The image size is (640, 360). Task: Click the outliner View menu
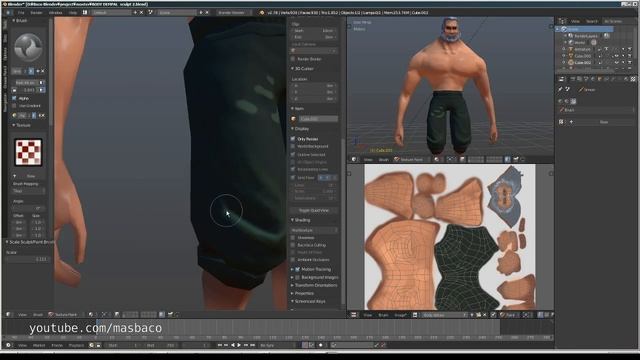click(x=575, y=21)
